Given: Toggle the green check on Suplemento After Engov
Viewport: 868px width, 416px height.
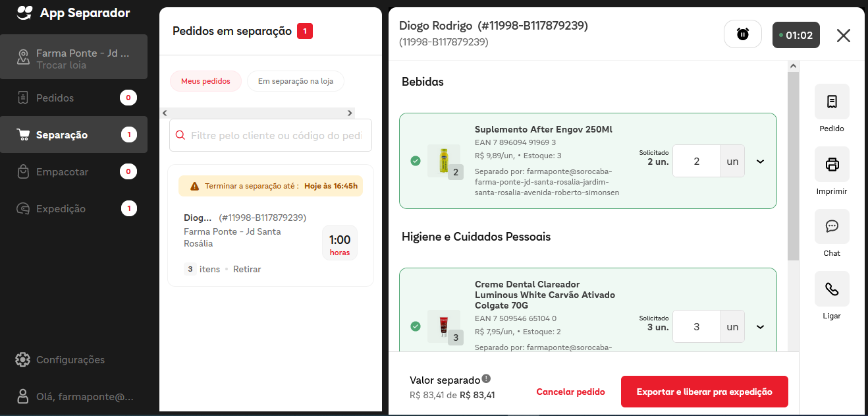Looking at the screenshot, I should click(416, 161).
